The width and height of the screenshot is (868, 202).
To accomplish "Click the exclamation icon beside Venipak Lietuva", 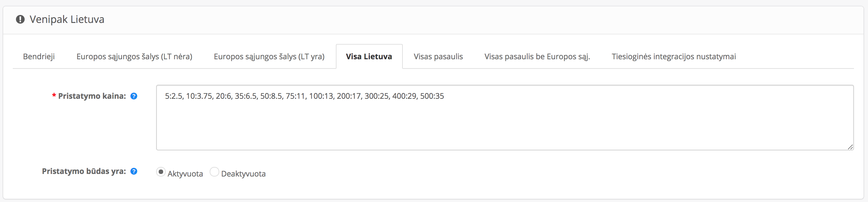I will (20, 19).
